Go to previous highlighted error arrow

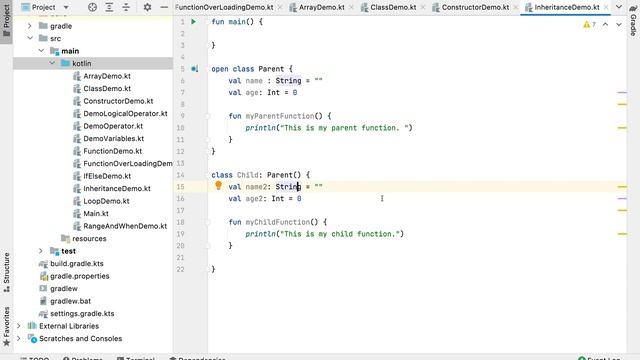coord(605,24)
